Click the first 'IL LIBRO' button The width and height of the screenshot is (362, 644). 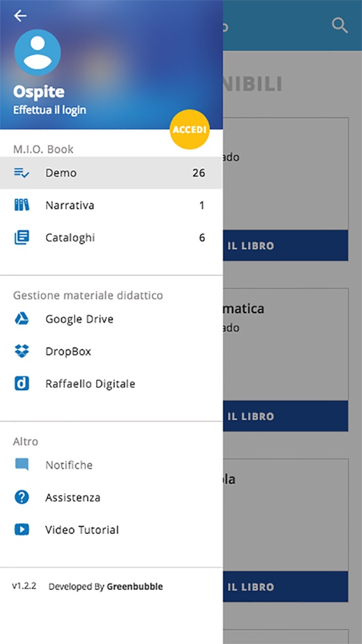click(x=286, y=246)
